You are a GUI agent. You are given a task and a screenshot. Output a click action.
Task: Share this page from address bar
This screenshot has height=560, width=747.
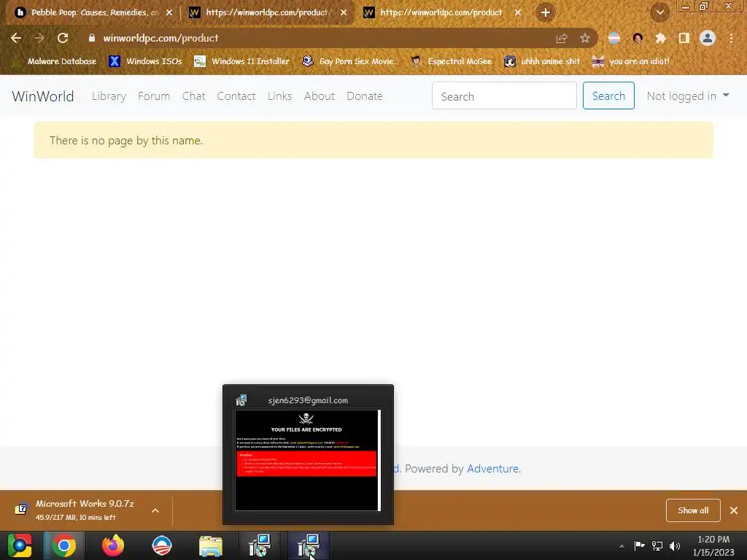coord(562,39)
